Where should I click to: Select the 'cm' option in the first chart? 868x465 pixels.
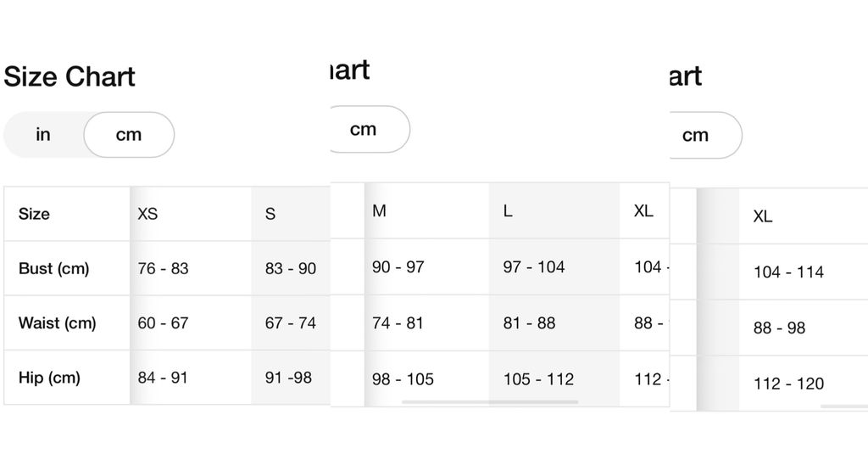point(129,135)
